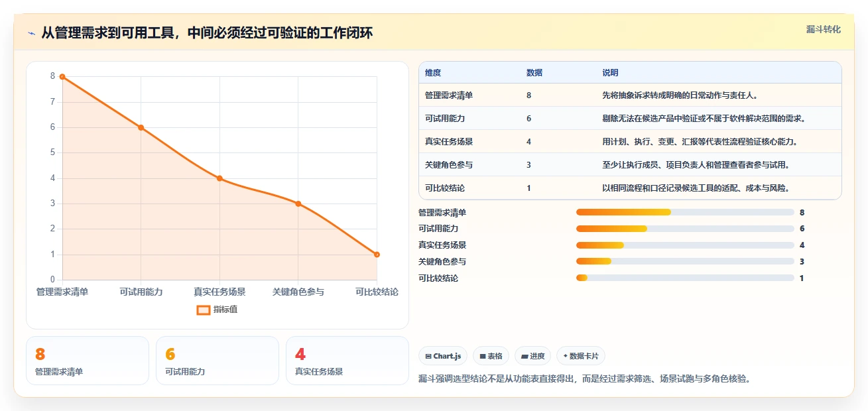
Task: Click the 说明 table column header
Action: pos(610,73)
